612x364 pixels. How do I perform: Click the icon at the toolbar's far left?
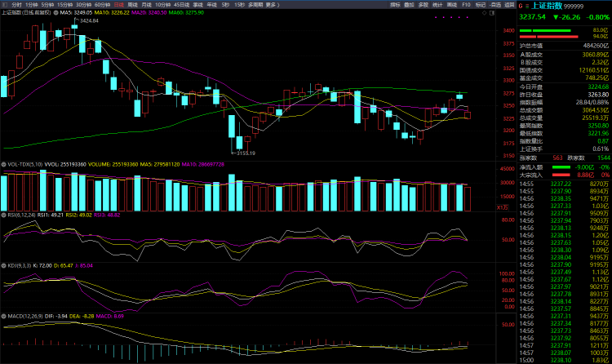4,4
